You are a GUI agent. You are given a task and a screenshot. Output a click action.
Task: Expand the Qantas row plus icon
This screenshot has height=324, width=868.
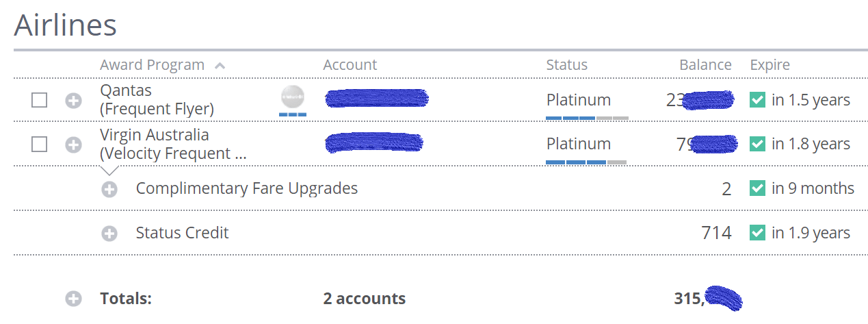pos(73,101)
